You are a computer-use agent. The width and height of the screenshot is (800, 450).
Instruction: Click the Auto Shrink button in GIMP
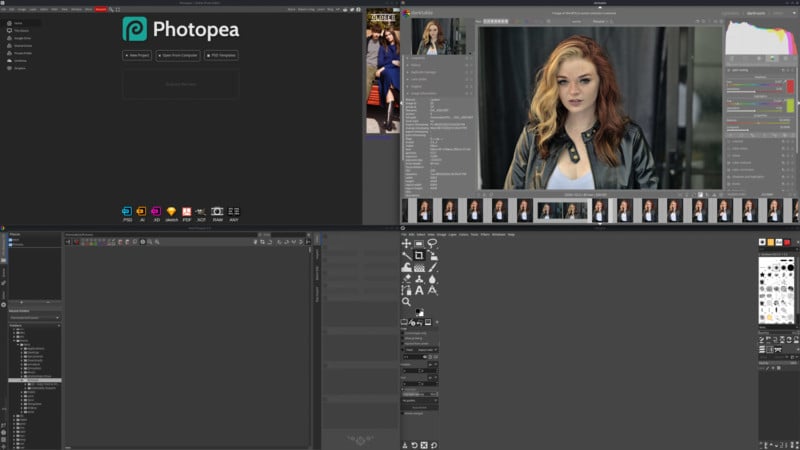pos(420,407)
